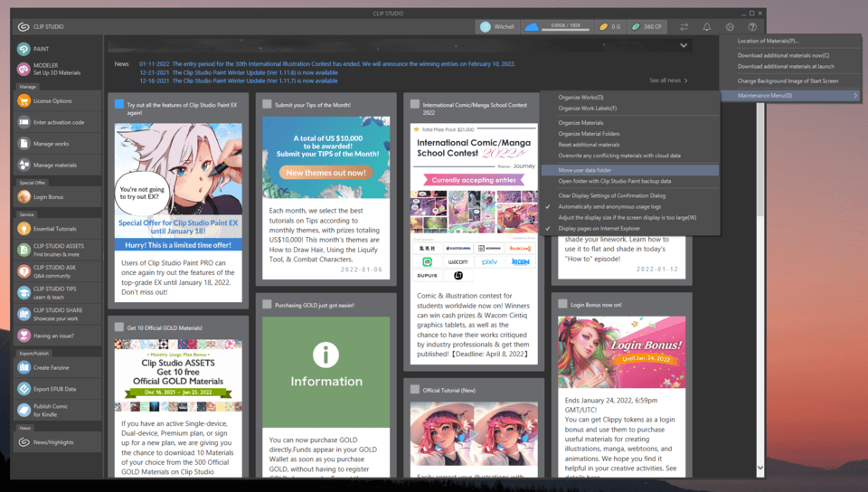
Task: Open CLIP STUDIO SHARE icon
Action: [x=24, y=315]
